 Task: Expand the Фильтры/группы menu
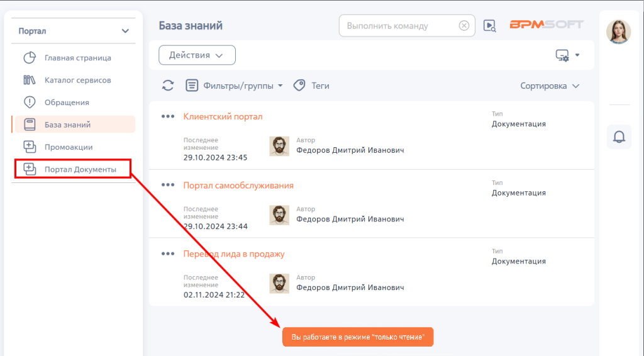coord(234,86)
